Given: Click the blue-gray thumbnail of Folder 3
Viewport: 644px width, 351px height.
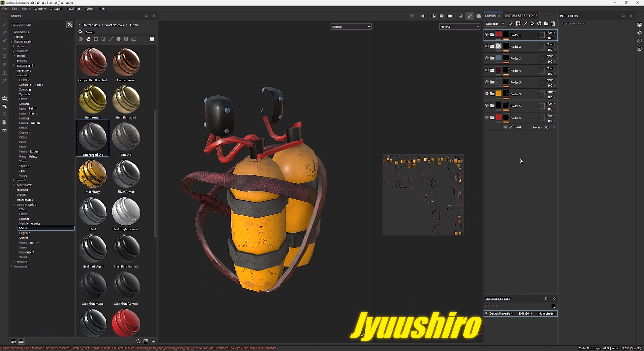Looking at the screenshot, I should [x=499, y=58].
